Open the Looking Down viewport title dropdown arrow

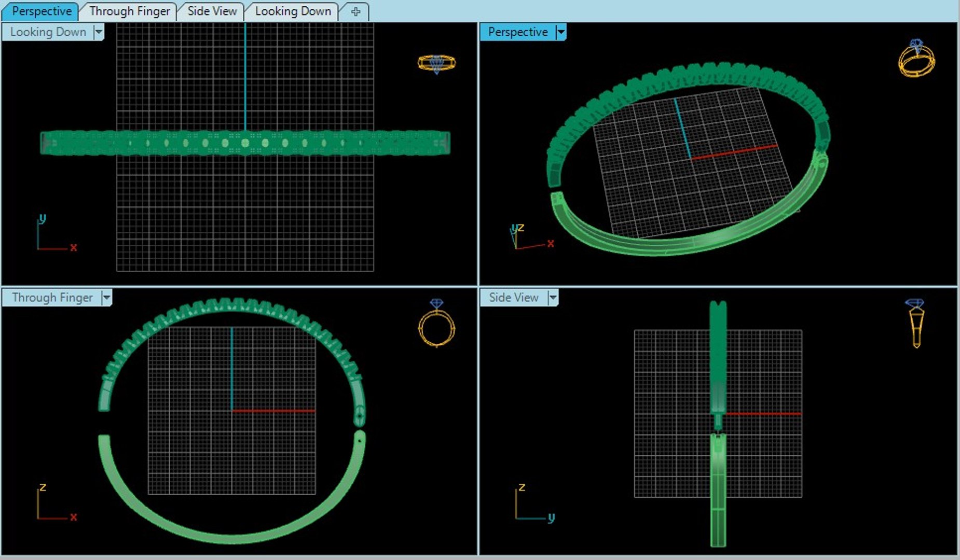99,32
